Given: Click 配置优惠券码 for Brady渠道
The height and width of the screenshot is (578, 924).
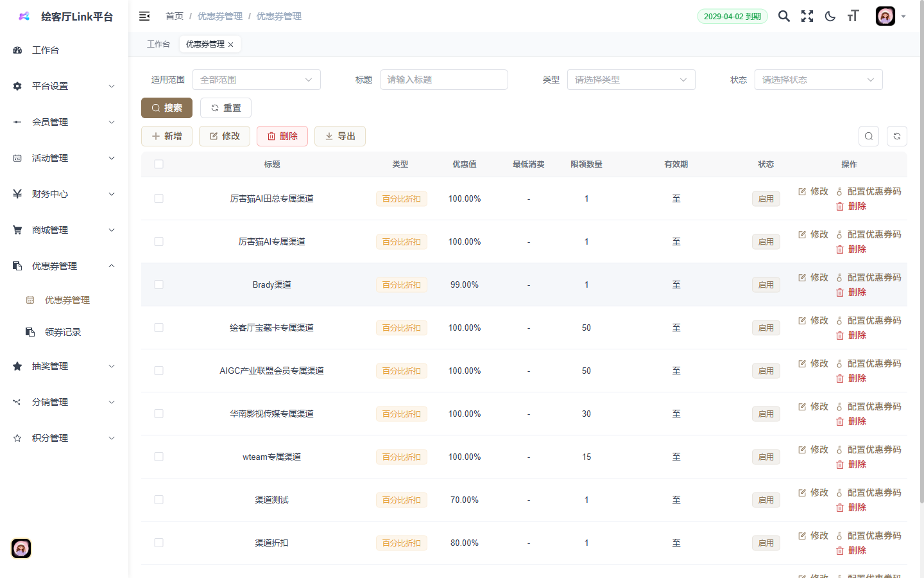Looking at the screenshot, I should click(875, 277).
